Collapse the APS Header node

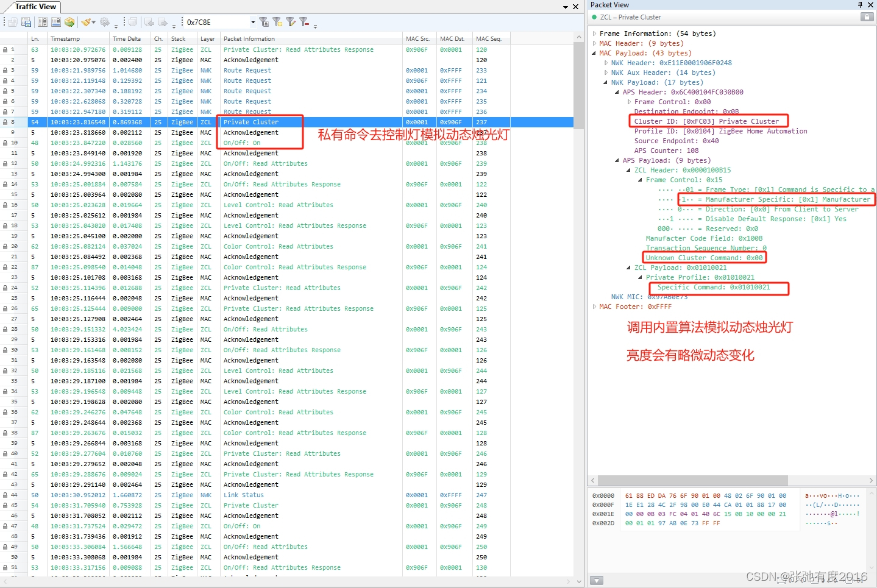(x=617, y=92)
